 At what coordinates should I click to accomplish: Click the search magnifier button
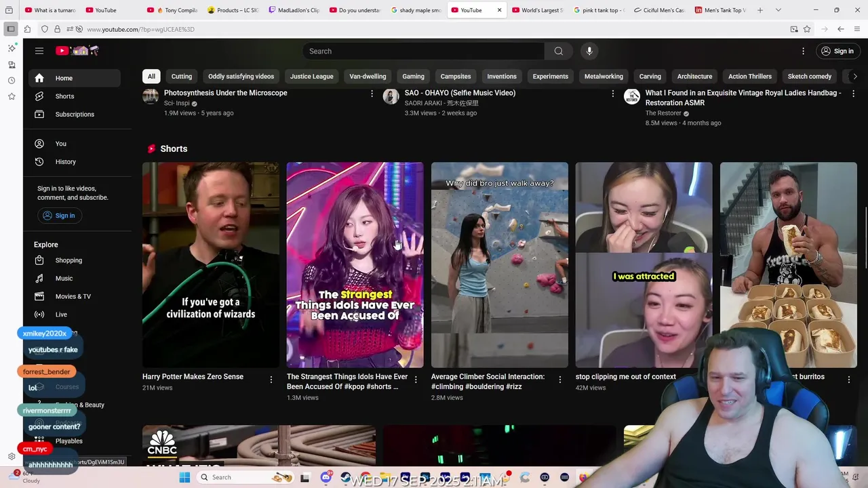pos(558,51)
